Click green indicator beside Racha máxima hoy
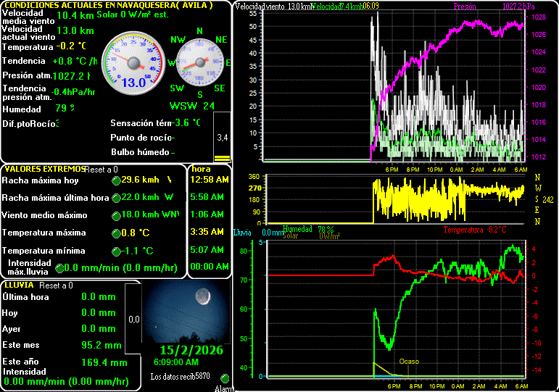 coord(116,180)
